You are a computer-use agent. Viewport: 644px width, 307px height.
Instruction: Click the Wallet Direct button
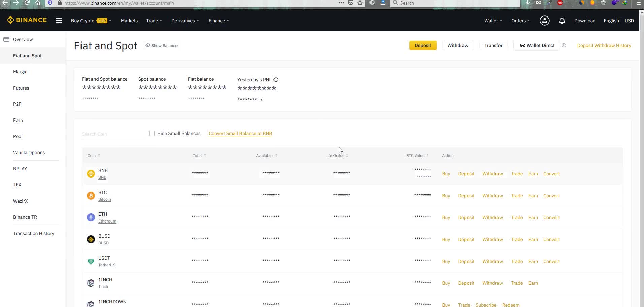click(537, 45)
